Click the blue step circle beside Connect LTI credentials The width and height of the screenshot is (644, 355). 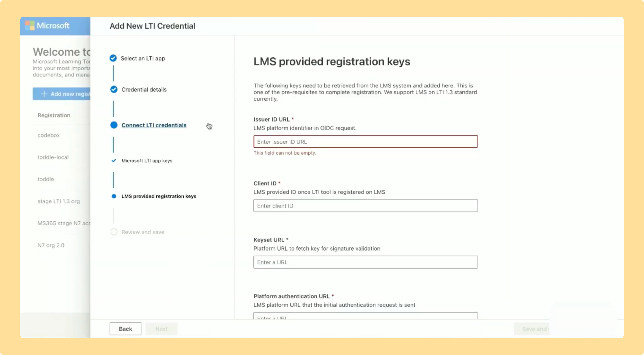114,125
